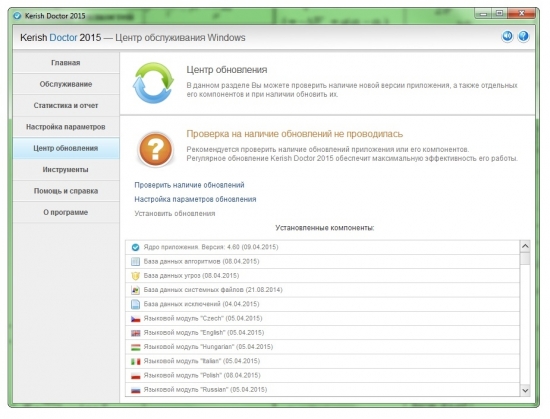The width and height of the screenshot is (550, 419).
Task: Click Установить обновления link
Action: pos(175,214)
